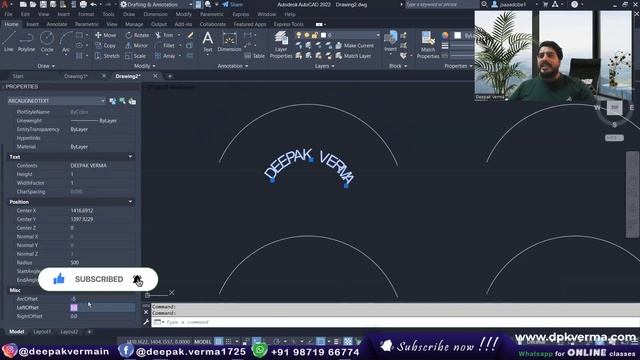The width and height of the screenshot is (640, 360).
Task: Click the Move tool
Action: pyautogui.click(x=105, y=35)
